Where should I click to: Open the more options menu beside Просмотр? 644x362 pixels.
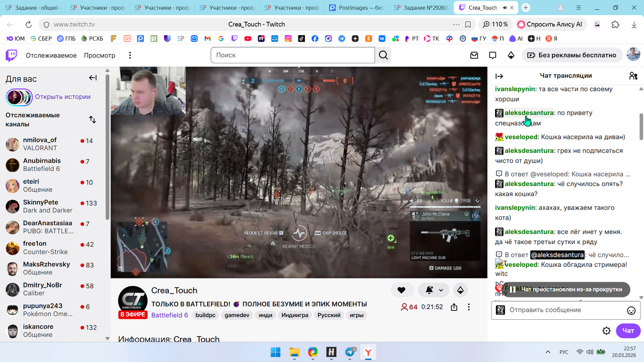(x=130, y=55)
